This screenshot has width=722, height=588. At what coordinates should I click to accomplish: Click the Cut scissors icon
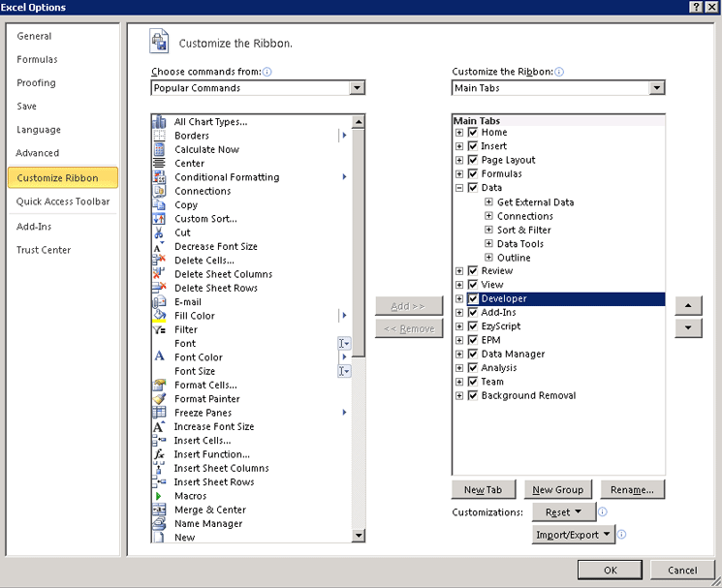159,232
